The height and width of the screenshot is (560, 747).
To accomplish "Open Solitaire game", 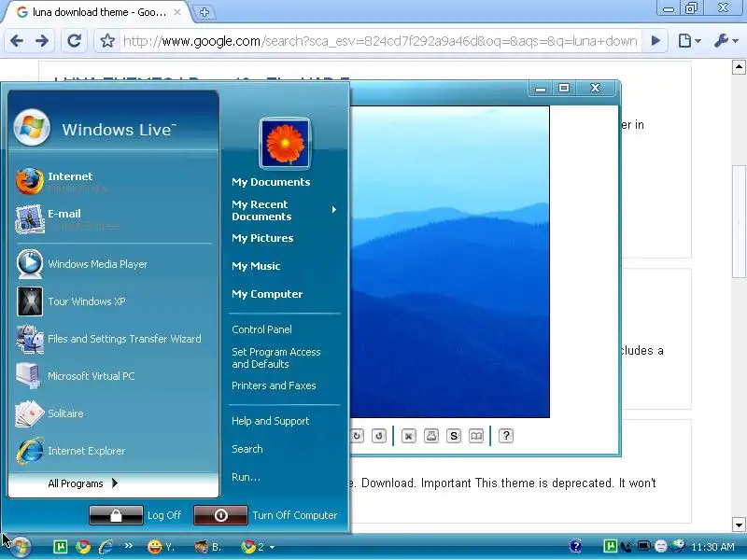I will pyautogui.click(x=113, y=413).
